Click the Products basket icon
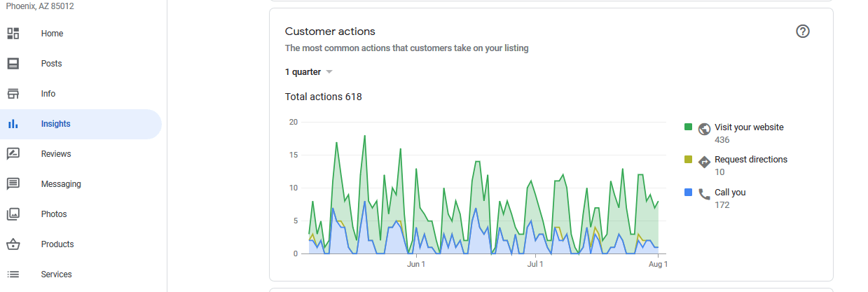 pos(13,244)
